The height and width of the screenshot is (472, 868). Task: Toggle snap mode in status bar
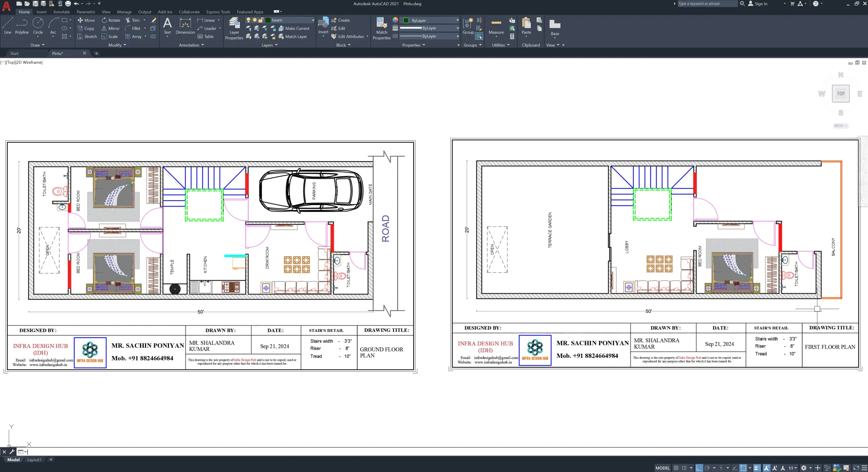tap(684, 468)
